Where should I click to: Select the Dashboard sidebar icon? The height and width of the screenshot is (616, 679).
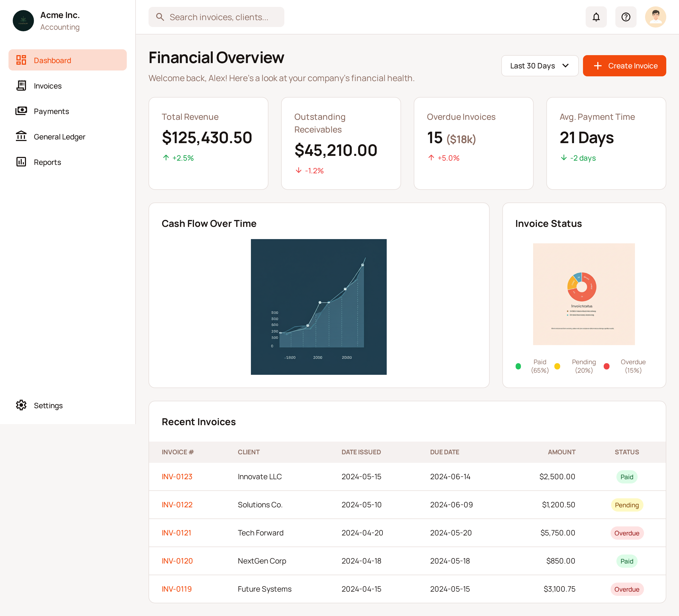[21, 60]
